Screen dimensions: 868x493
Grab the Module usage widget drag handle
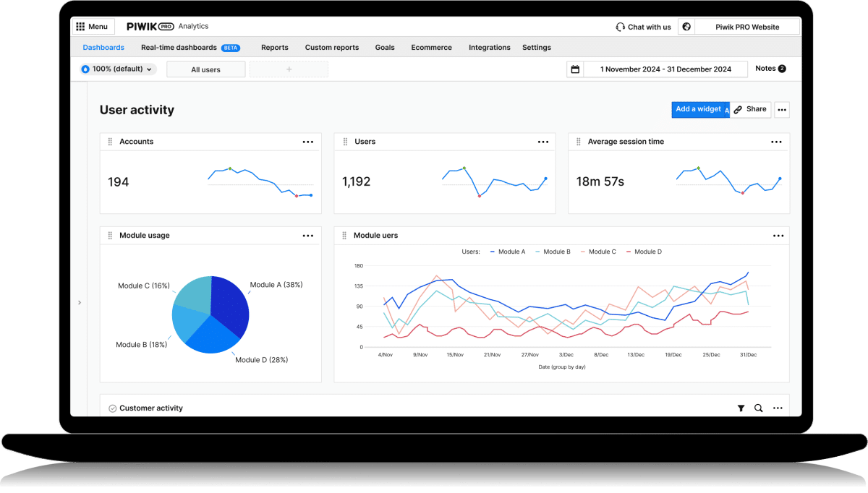click(x=110, y=236)
